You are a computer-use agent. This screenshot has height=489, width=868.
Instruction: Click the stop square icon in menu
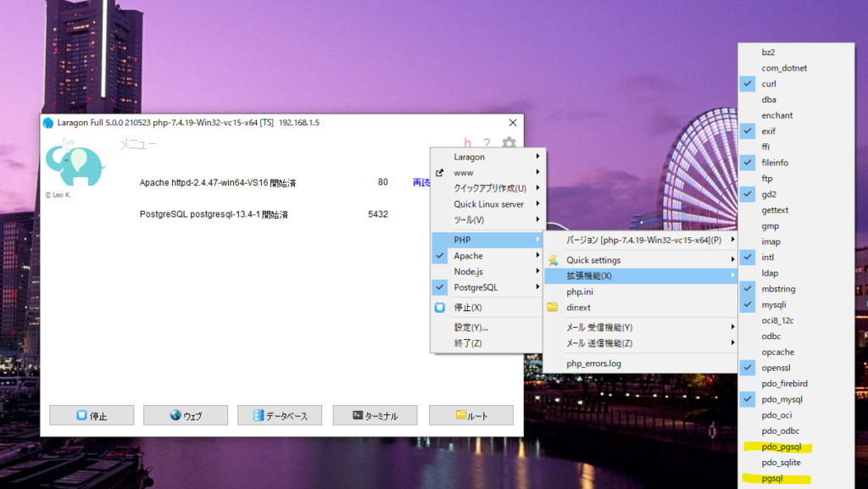(x=440, y=307)
